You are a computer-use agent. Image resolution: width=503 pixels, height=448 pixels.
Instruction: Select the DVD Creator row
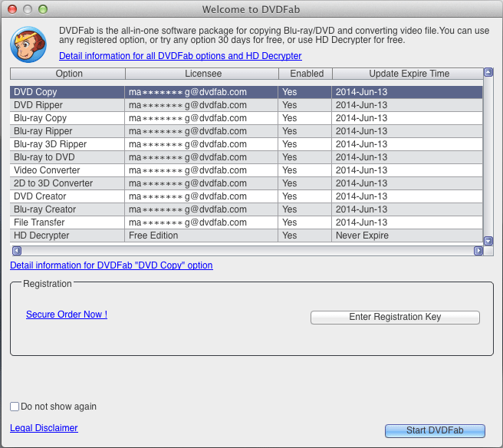point(246,196)
